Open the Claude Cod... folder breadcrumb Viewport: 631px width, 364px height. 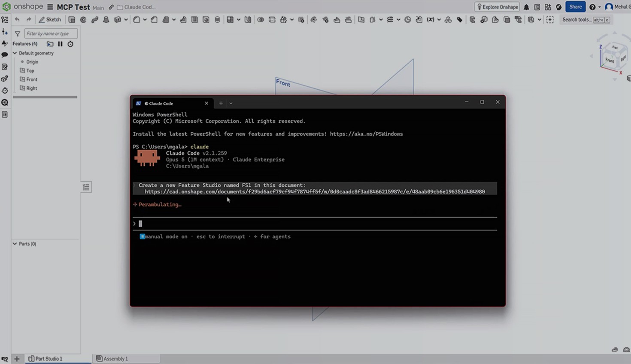[x=137, y=7]
